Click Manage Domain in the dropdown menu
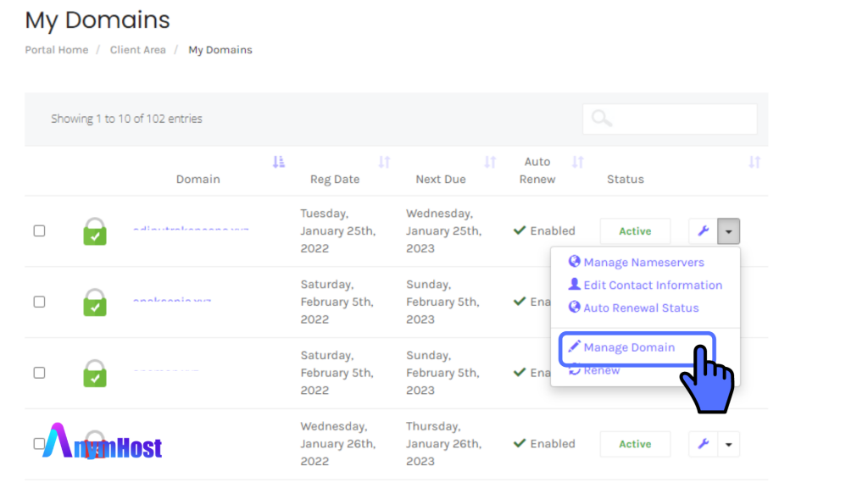The image size is (868, 488). click(x=628, y=347)
